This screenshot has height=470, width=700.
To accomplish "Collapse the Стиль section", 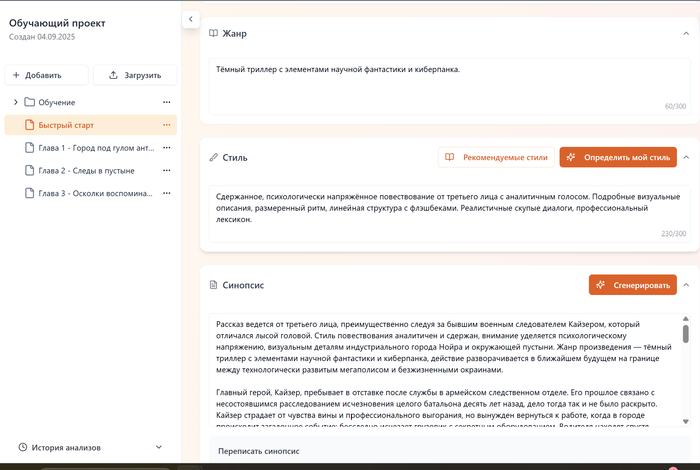I will 686,158.
